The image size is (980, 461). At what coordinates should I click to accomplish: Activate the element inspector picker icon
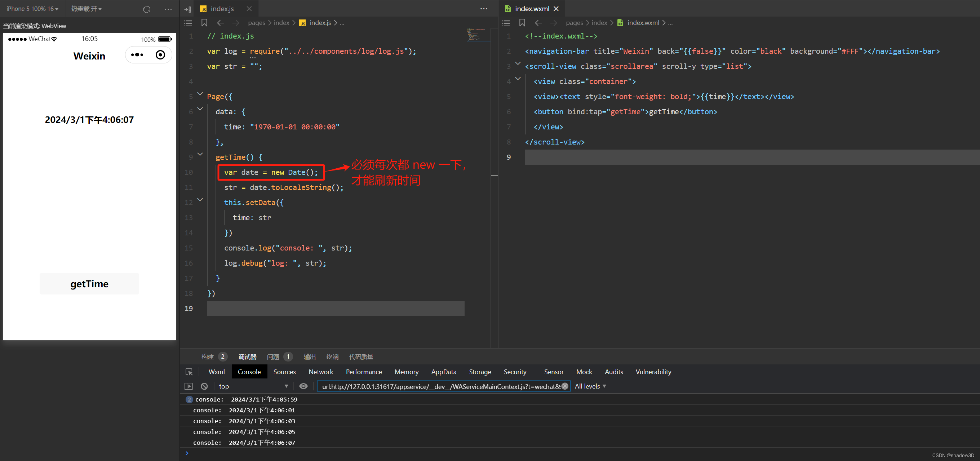click(x=189, y=372)
